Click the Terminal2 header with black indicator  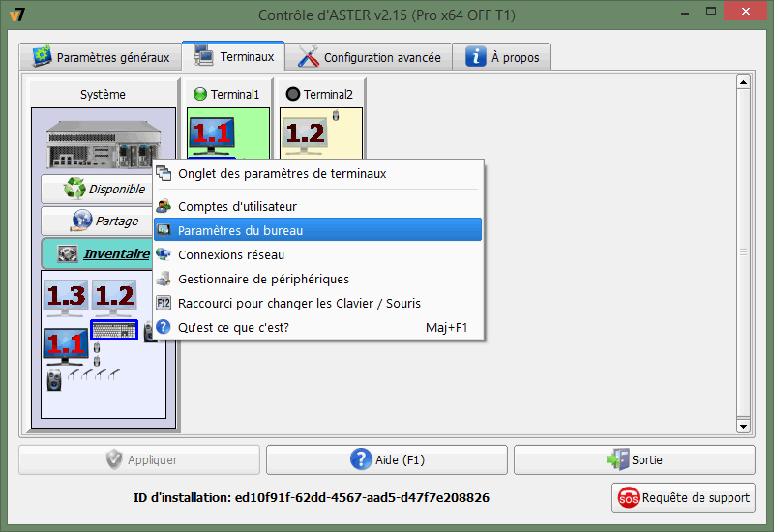[x=320, y=94]
